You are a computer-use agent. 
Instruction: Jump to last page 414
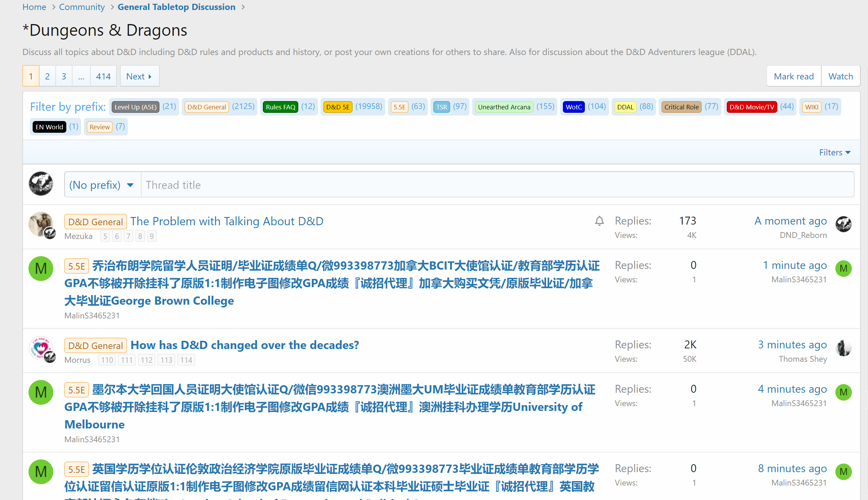[x=103, y=76]
